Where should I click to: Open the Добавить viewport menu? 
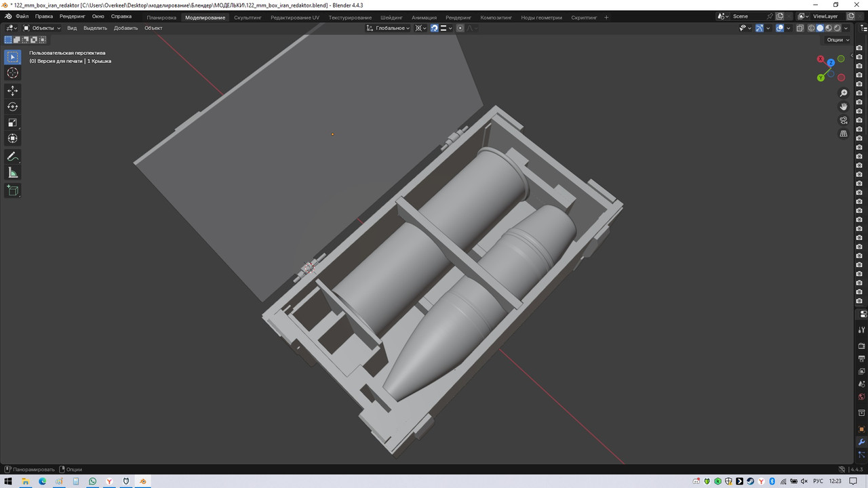point(125,28)
